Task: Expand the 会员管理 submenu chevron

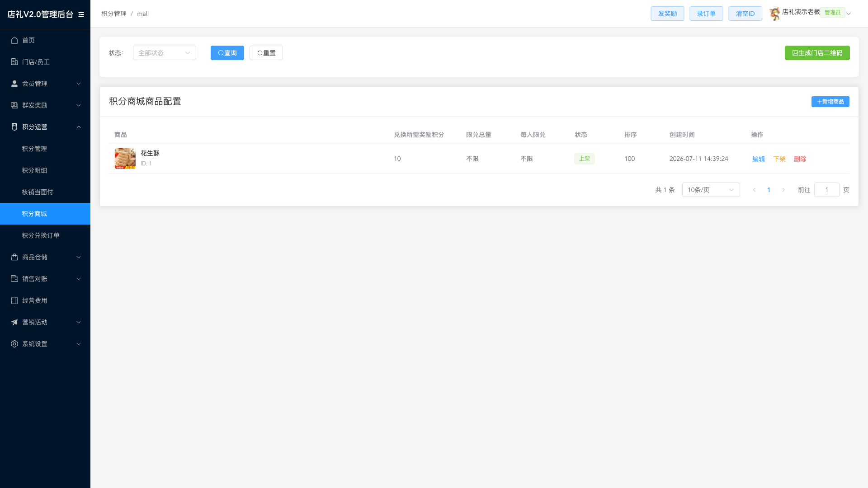Action: click(79, 84)
